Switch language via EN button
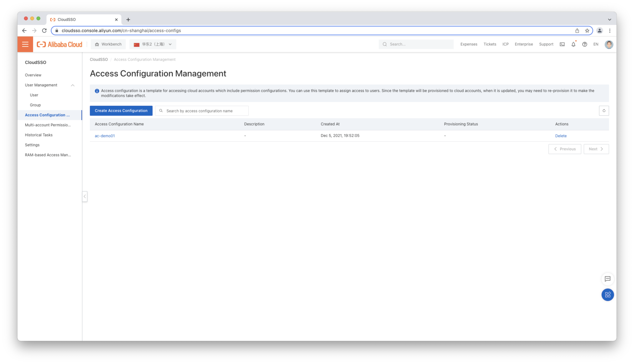Screen dimensions: 634x364 [x=596, y=44]
